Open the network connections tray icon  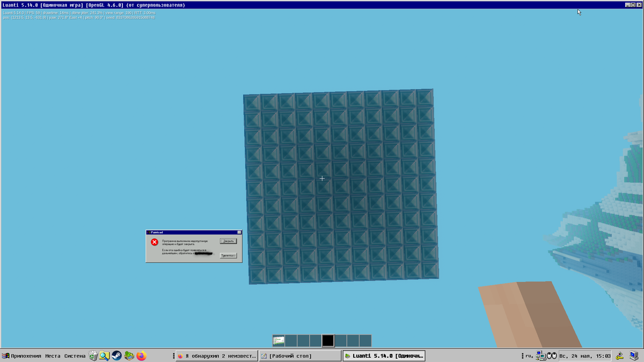[x=540, y=356]
